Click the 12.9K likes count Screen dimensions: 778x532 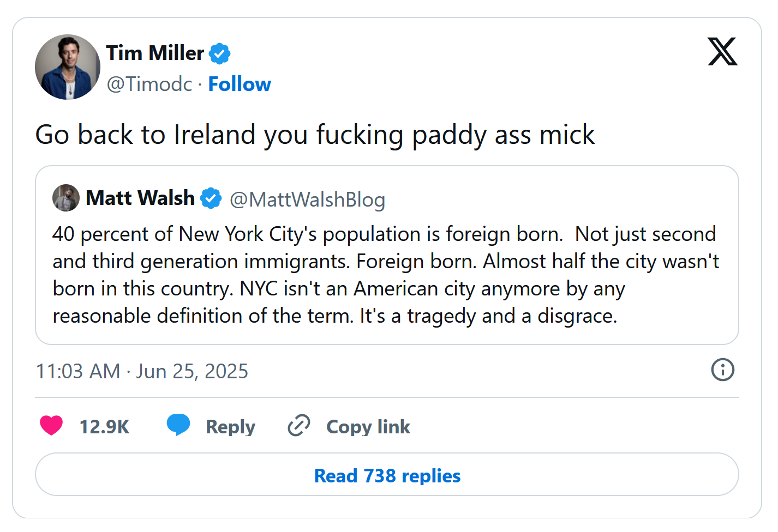click(x=104, y=427)
